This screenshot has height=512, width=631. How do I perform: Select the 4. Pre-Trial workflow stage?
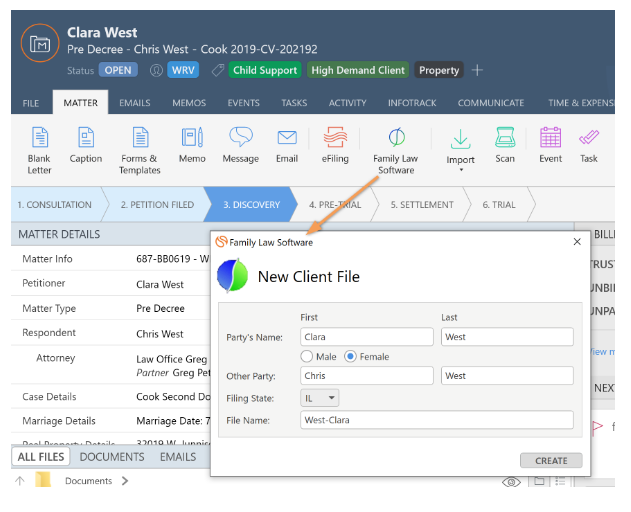tap(333, 205)
